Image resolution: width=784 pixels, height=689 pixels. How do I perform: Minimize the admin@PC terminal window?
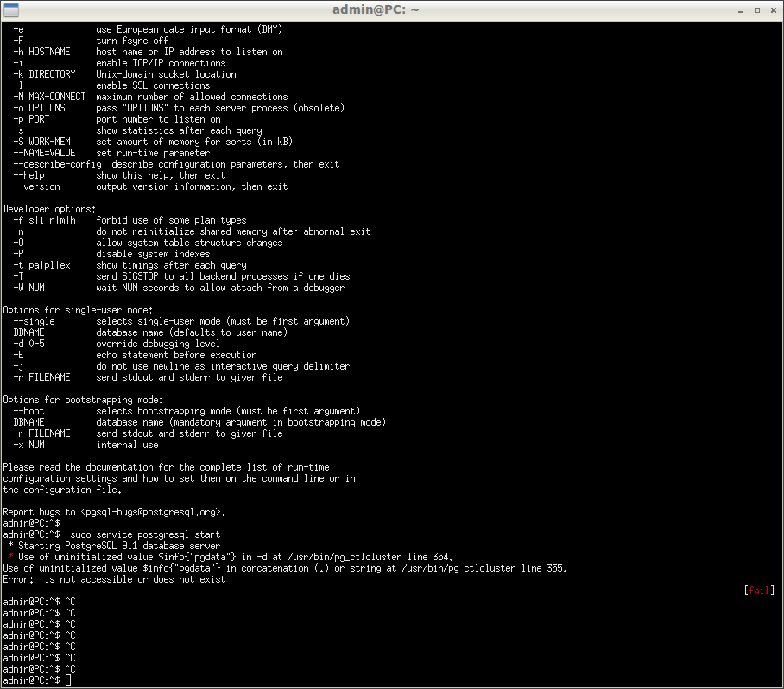(741, 10)
